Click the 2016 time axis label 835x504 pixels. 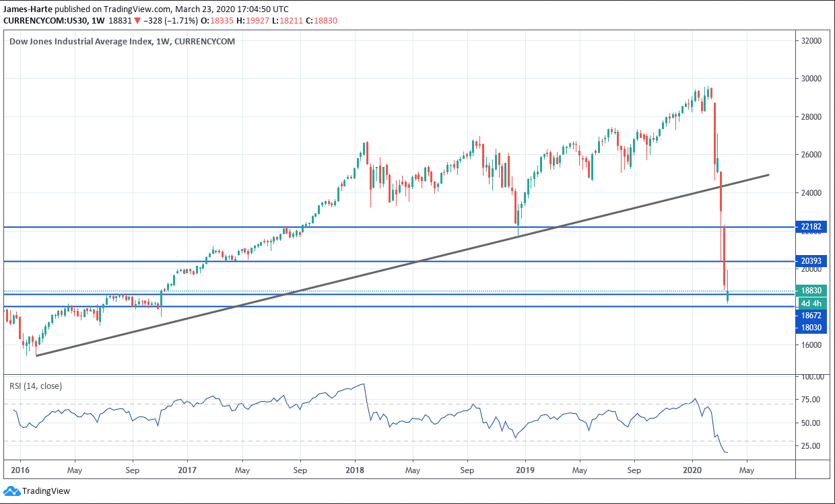[x=20, y=470]
